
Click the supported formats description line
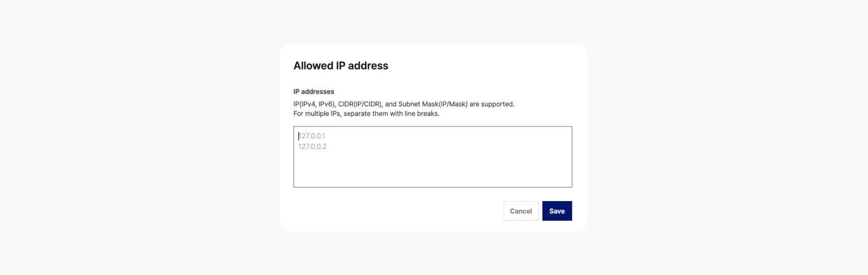[404, 104]
